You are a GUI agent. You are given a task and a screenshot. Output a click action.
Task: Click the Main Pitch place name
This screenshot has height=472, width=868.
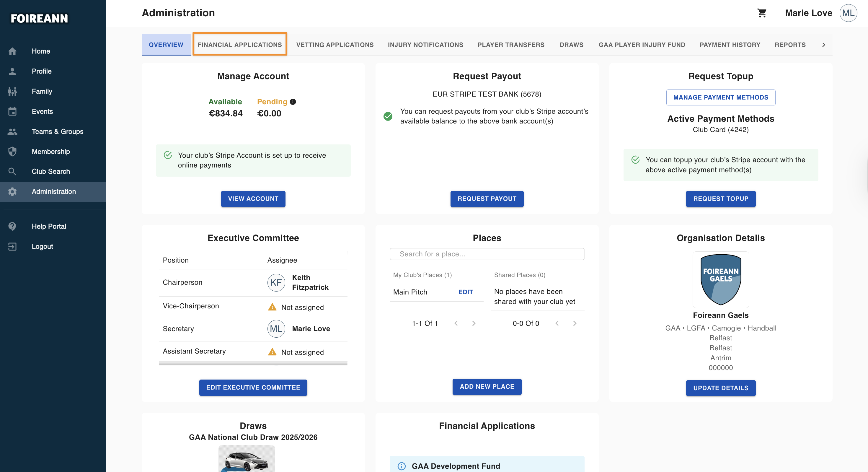(410, 292)
